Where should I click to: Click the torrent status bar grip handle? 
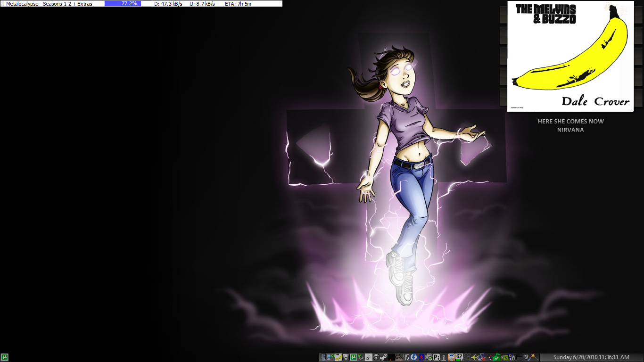(x=2, y=3)
